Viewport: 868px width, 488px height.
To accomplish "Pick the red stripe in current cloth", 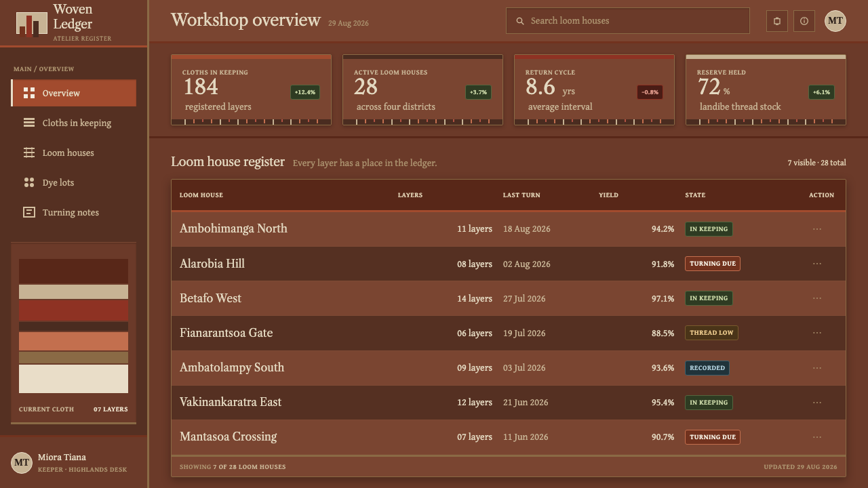I will click(x=73, y=311).
